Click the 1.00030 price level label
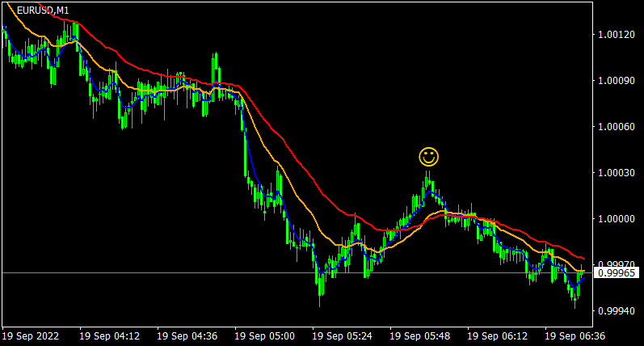 point(617,172)
